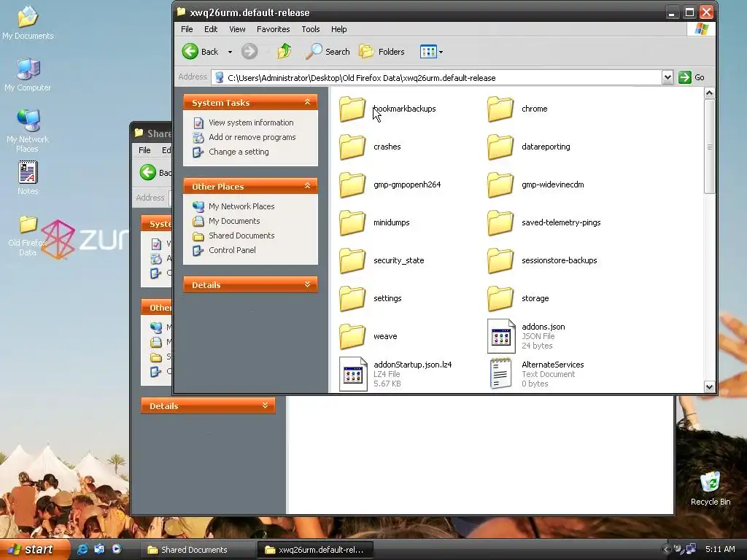
Task: Collapse the System Tasks panel
Action: pos(307,102)
